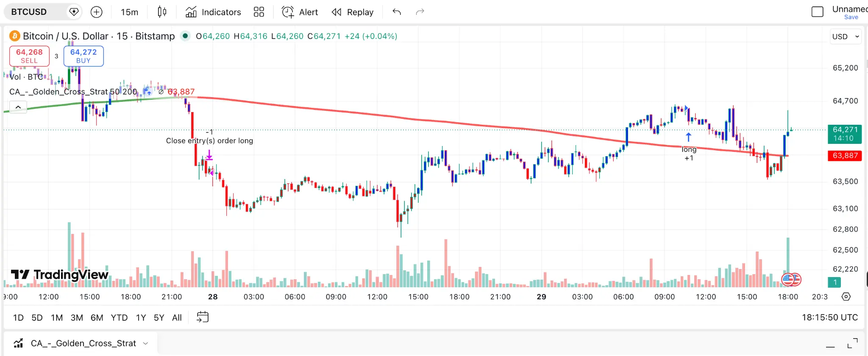Click the red 63,887 indicator price label
The height and width of the screenshot is (356, 868).
point(844,155)
